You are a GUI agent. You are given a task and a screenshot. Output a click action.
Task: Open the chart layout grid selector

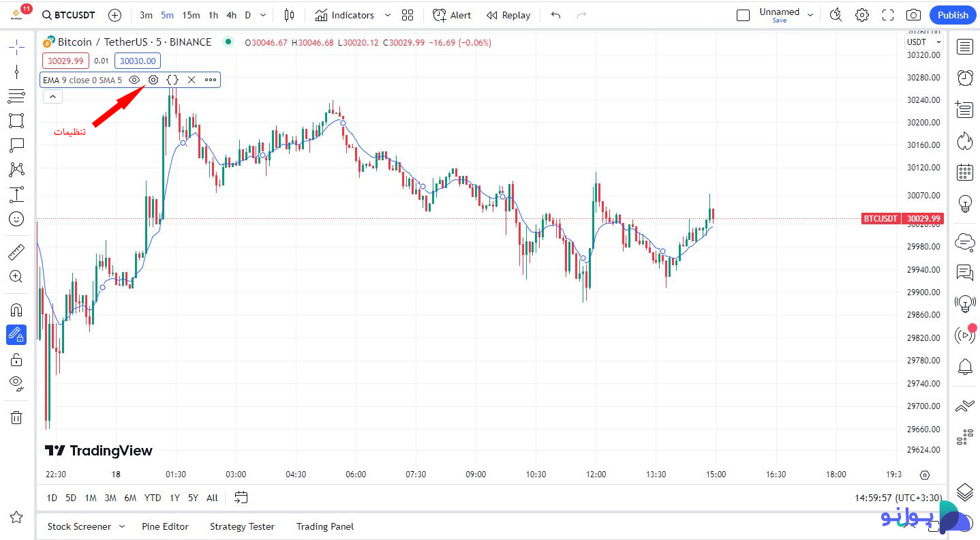pyautogui.click(x=408, y=15)
